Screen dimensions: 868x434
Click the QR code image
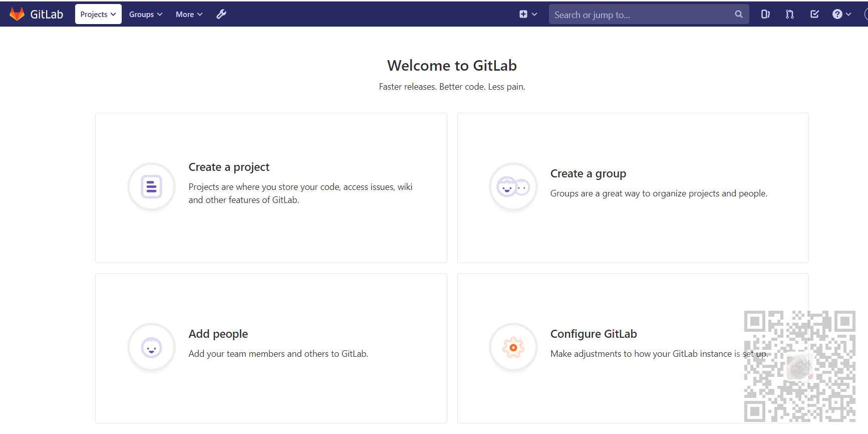tap(799, 366)
